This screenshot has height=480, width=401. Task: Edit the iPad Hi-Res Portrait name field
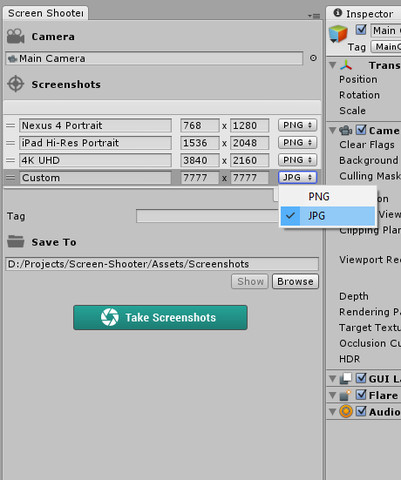(x=95, y=143)
